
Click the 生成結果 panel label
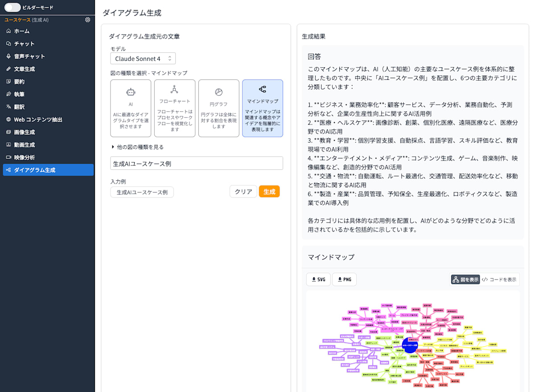[x=314, y=37]
